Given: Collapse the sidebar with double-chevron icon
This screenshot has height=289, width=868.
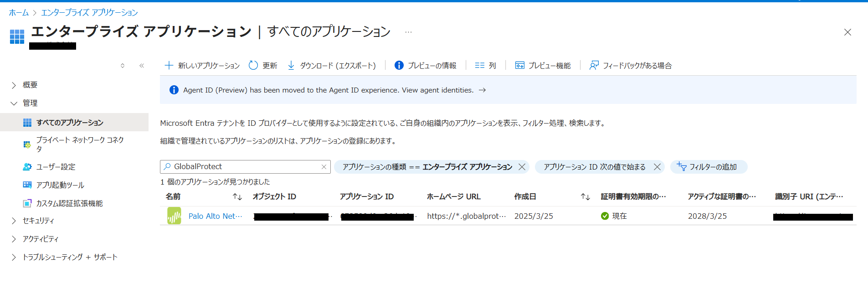Looking at the screenshot, I should [142, 66].
